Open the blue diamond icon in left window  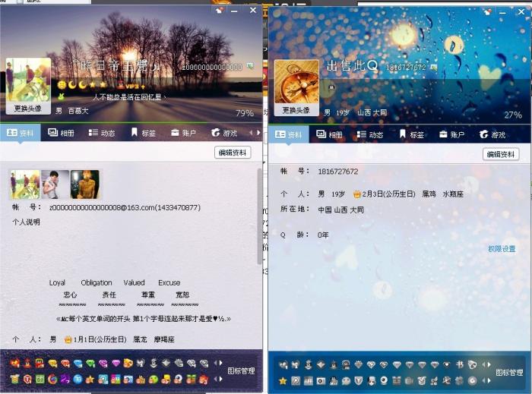pyautogui.click(x=78, y=363)
